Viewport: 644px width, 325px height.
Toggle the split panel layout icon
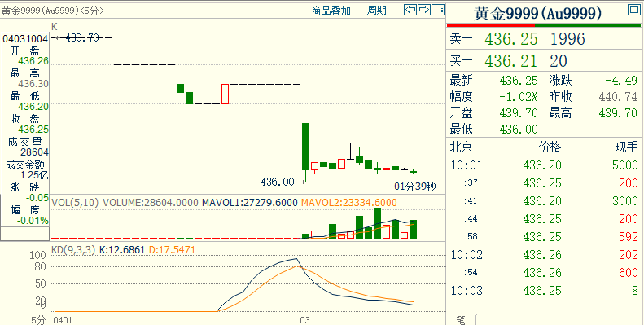coord(438,10)
